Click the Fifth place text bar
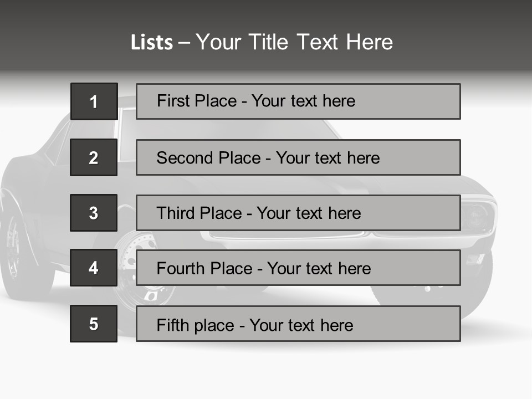Viewport: 532px width, 399px height. 298,324
